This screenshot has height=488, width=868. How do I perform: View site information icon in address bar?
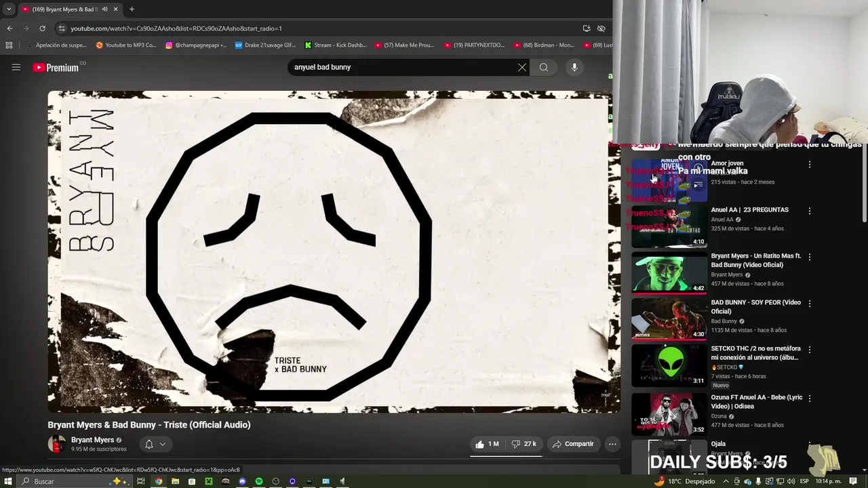coord(62,28)
